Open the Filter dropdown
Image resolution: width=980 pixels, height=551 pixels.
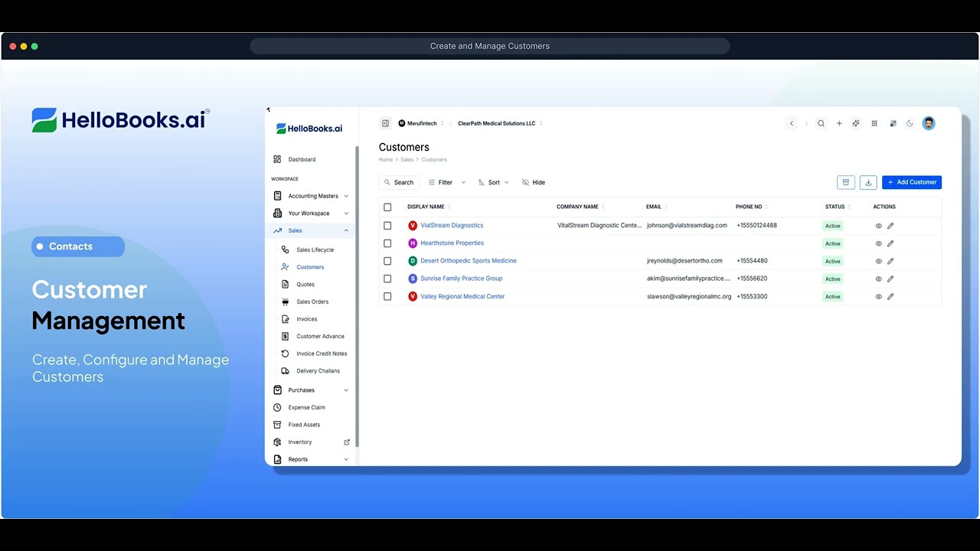(447, 182)
